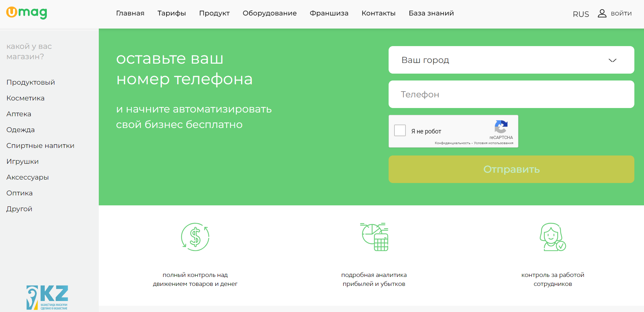Click 'какой у вас магазин?' heading
This screenshot has width=644, height=312.
pos(29,51)
